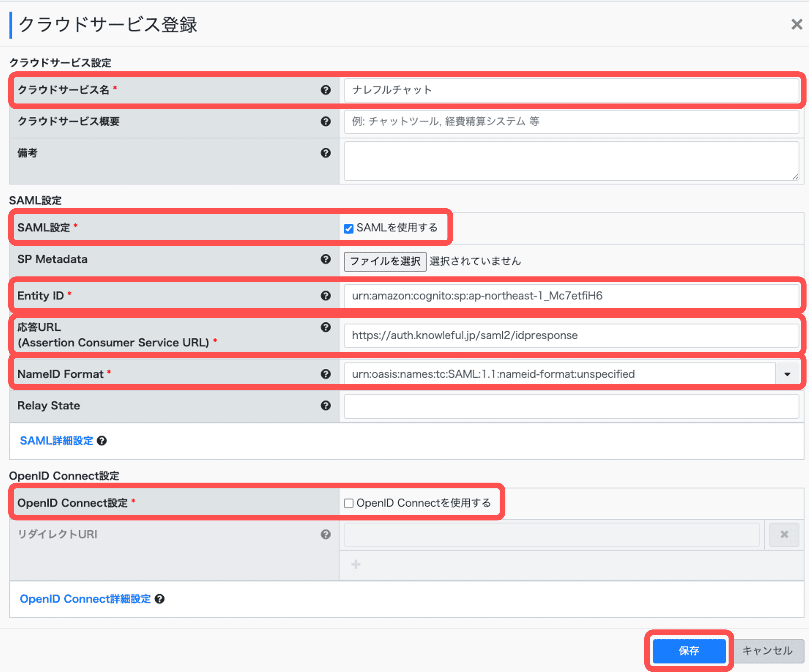Click the Entity ID input field
This screenshot has width=809, height=672.
click(x=571, y=296)
